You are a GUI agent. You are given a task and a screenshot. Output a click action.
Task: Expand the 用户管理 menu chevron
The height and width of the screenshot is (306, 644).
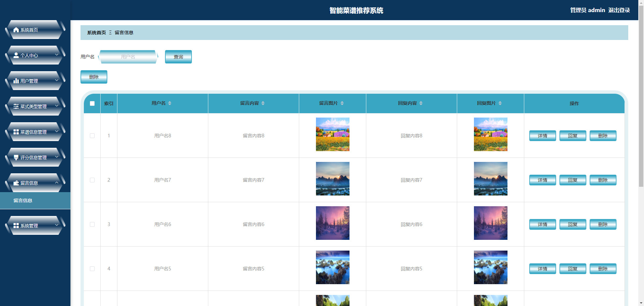coord(57,80)
